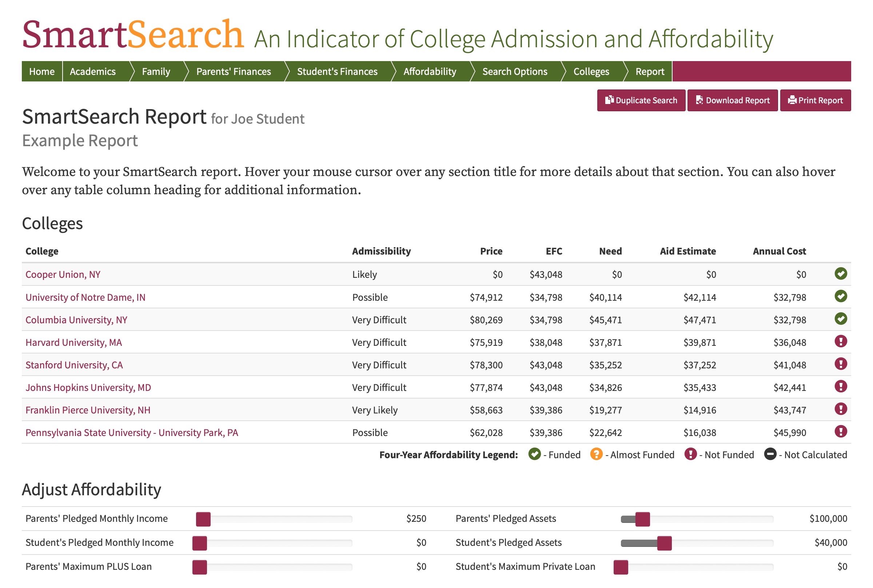Click the Funded checkmark in the affordability legend
Image resolution: width=873 pixels, height=588 pixels.
pos(534,455)
